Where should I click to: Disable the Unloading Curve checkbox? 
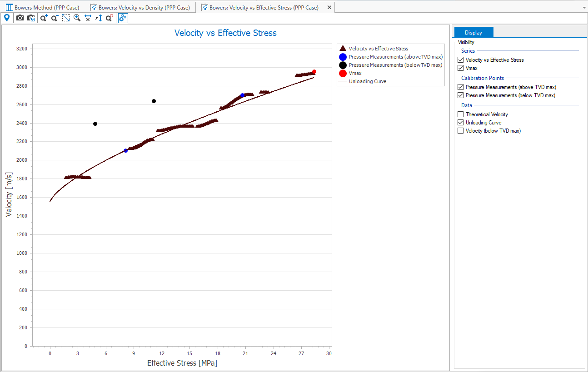click(461, 123)
